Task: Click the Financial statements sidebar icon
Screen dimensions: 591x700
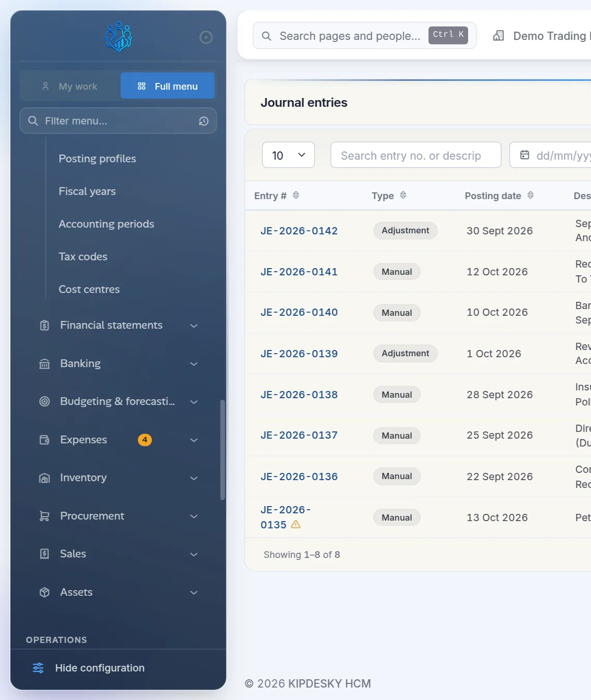Action: (x=45, y=326)
